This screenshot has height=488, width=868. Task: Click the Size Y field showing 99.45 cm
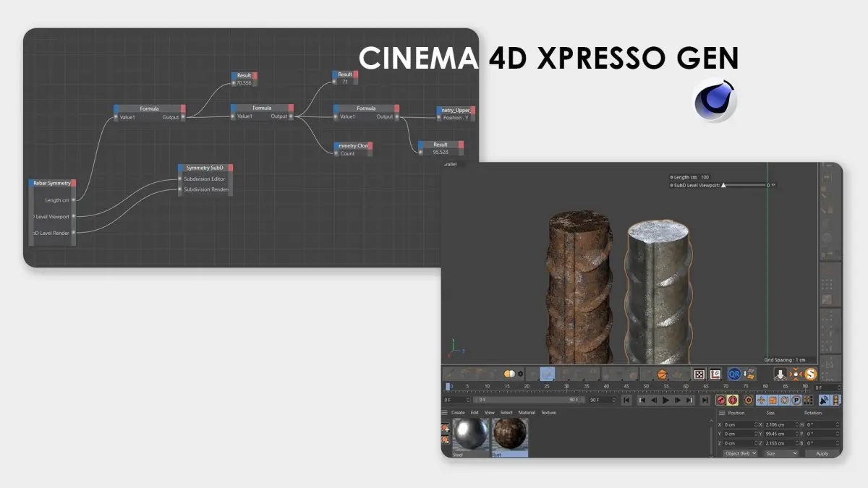click(x=781, y=434)
